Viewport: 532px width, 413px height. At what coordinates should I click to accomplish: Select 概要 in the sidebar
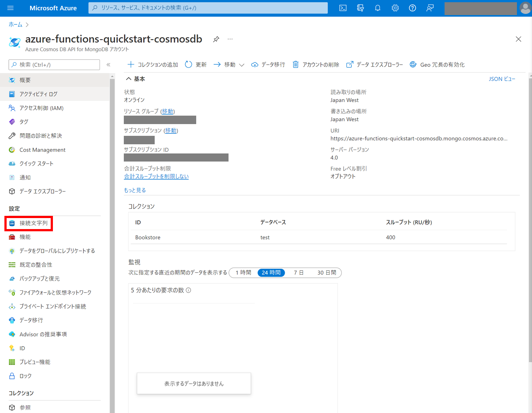tap(55, 80)
